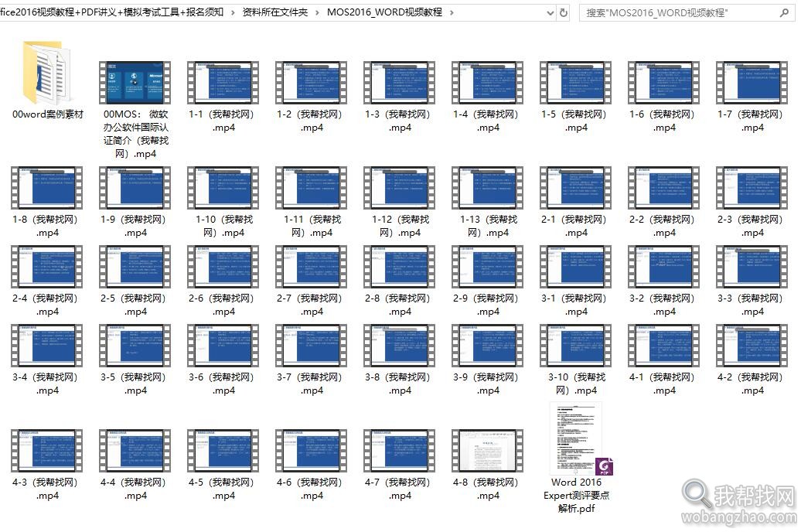The height and width of the screenshot is (532, 801).
Task: Select the 3-4 mp4 video icon
Action: point(47,346)
